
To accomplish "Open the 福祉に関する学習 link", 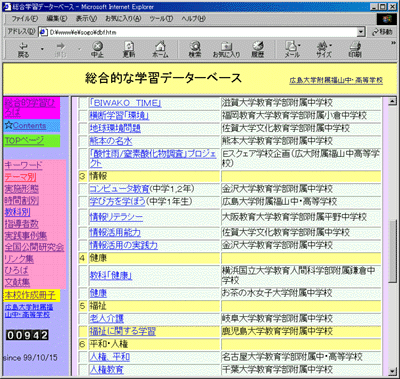I will pyautogui.click(x=122, y=331).
